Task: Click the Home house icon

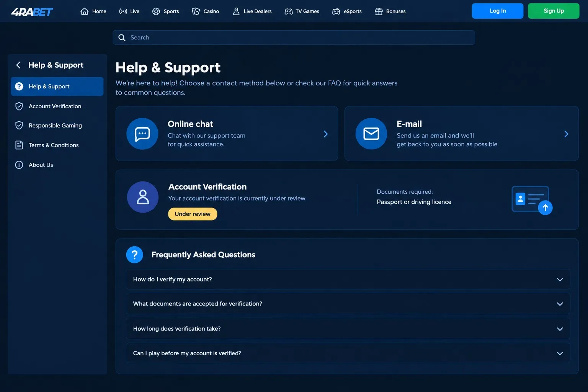Action: 85,11
